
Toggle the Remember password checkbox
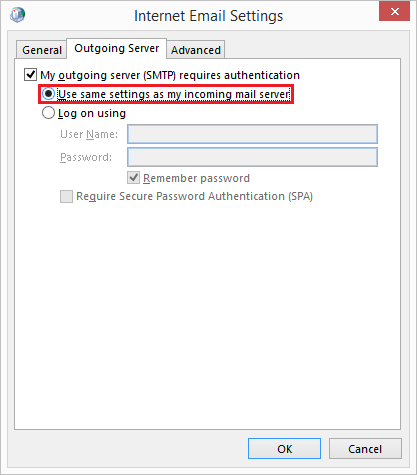pos(133,178)
